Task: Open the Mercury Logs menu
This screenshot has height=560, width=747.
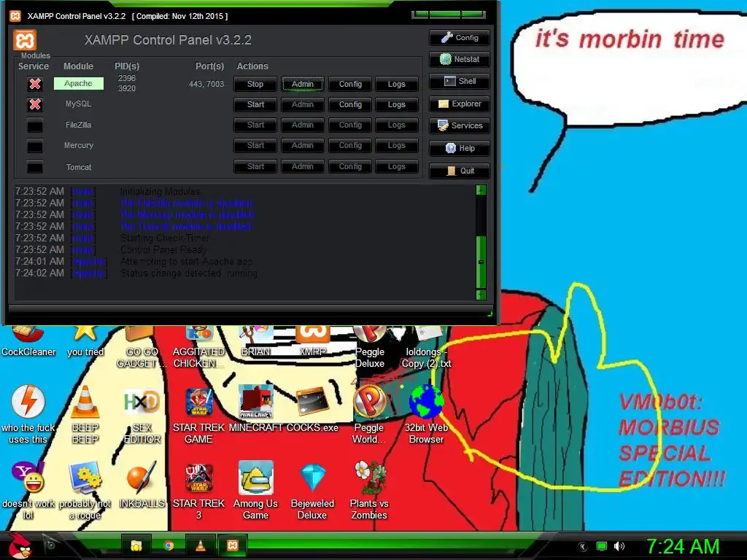Action: [x=396, y=145]
